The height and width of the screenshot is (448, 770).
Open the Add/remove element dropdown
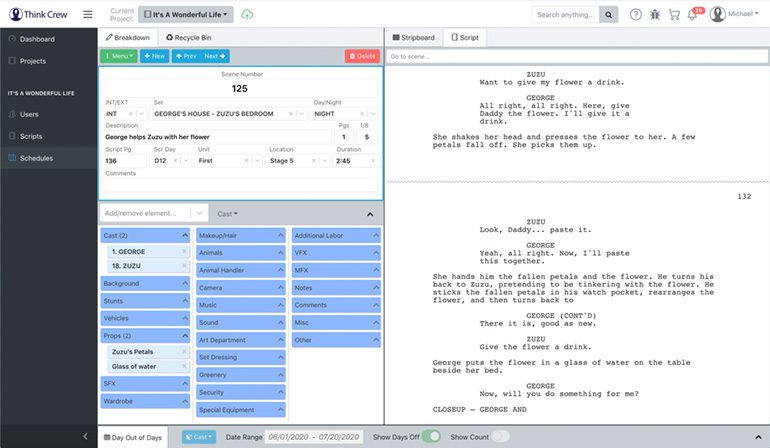point(199,213)
